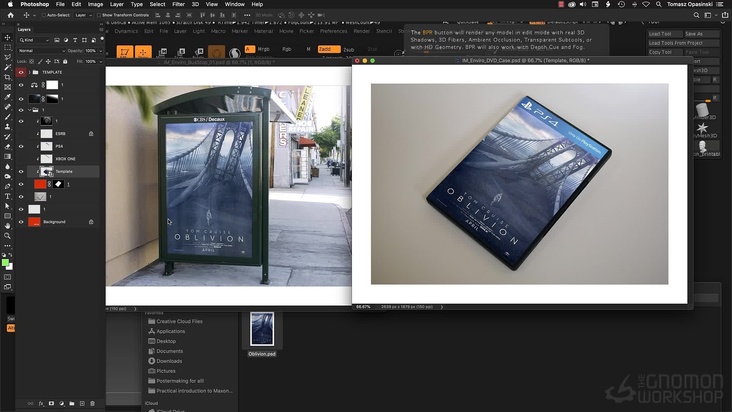
Task: Select the Brush tool
Action: tap(7, 117)
